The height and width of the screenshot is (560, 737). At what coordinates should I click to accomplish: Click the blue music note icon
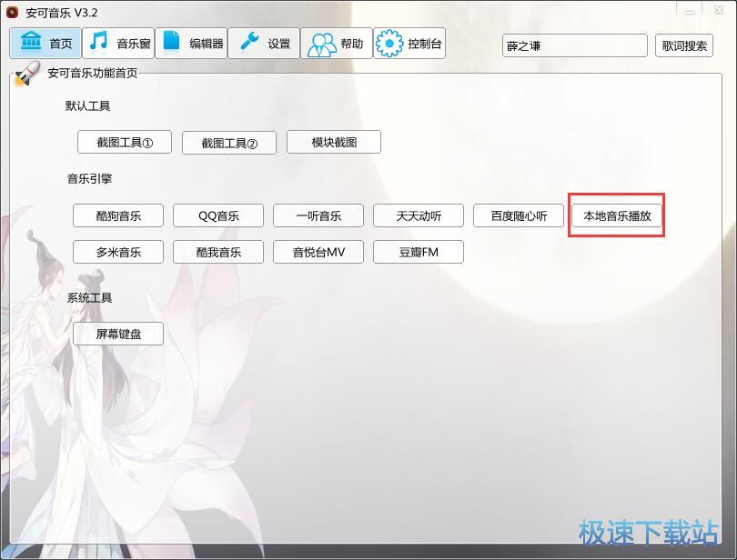tap(98, 41)
